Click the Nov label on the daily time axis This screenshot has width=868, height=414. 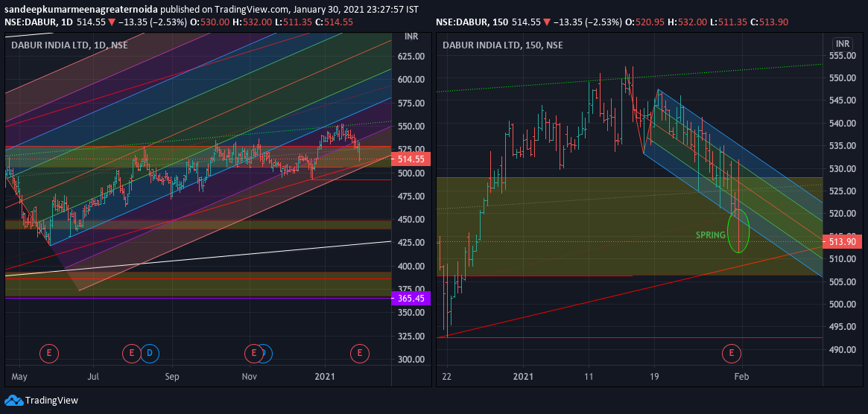(x=250, y=376)
